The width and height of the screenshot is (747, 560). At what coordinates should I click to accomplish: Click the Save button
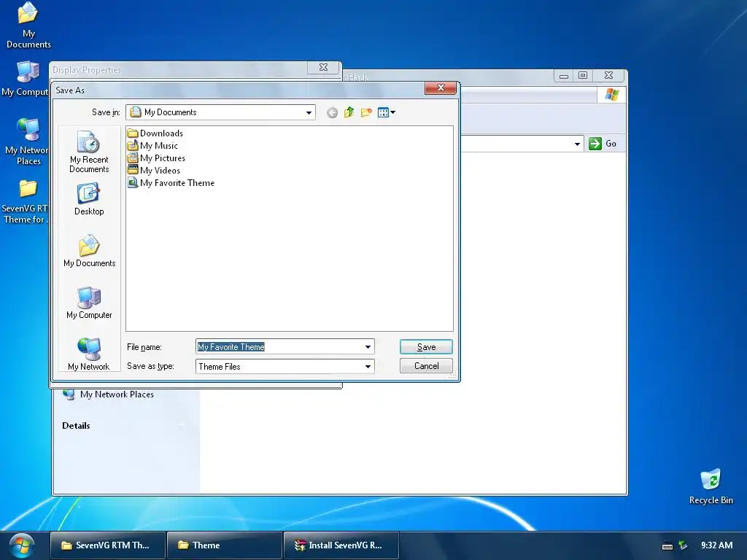426,346
